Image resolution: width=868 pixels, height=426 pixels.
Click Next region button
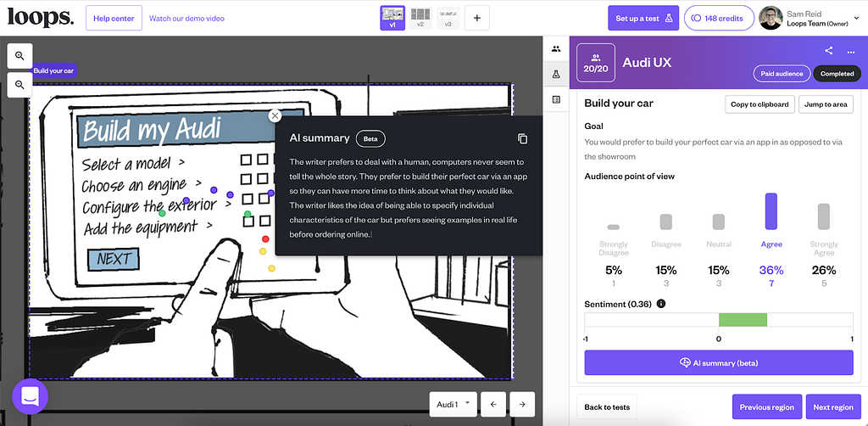click(833, 407)
